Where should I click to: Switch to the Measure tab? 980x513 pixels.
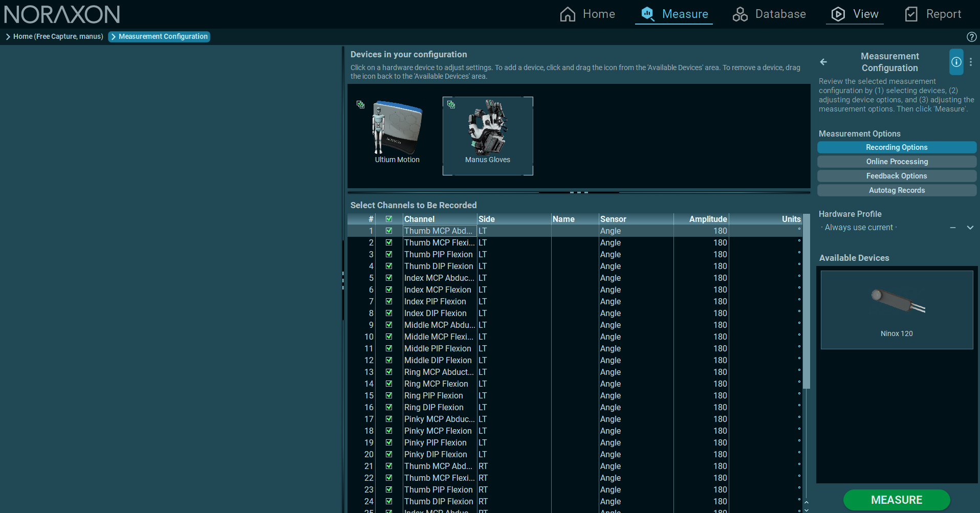[x=674, y=14]
